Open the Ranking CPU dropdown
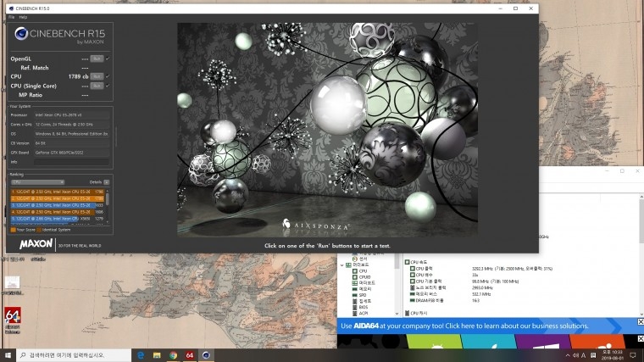Viewport: 644px width, 362px height. (38, 182)
